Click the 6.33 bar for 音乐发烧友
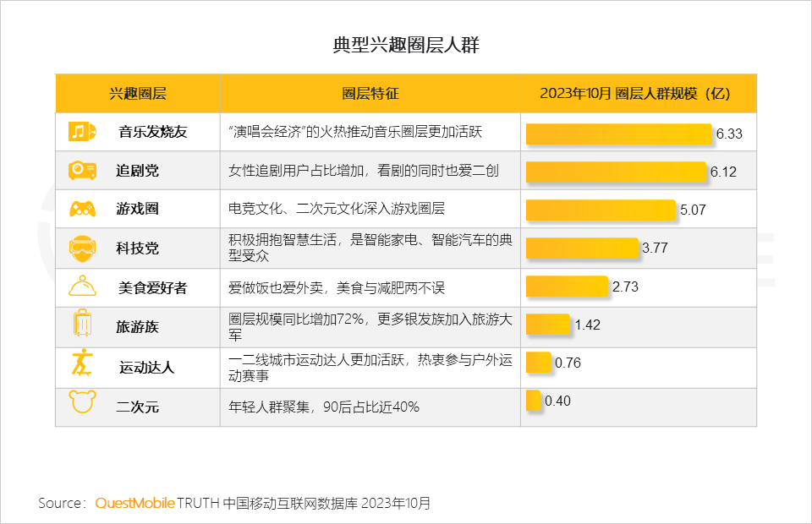Image resolution: width=812 pixels, height=524 pixels. click(619, 134)
